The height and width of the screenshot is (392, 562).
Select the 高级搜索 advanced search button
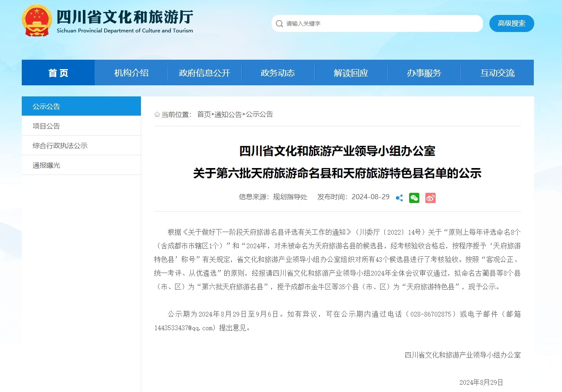click(x=511, y=23)
